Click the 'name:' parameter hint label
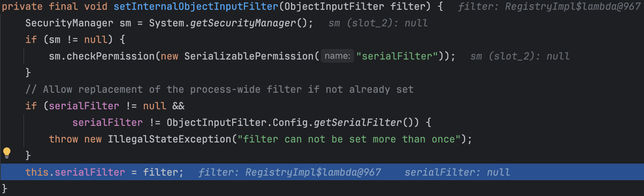This screenshot has height=196, width=644. (337, 56)
